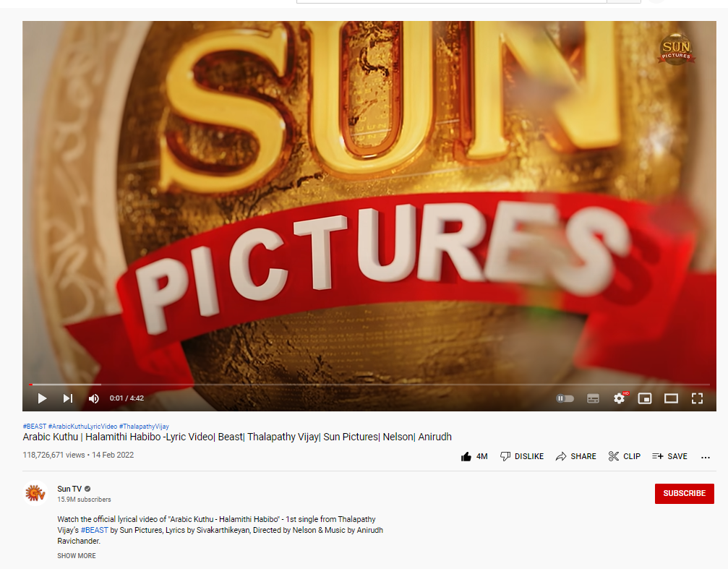
Task: Create a clip with scissors icon
Action: click(x=624, y=456)
